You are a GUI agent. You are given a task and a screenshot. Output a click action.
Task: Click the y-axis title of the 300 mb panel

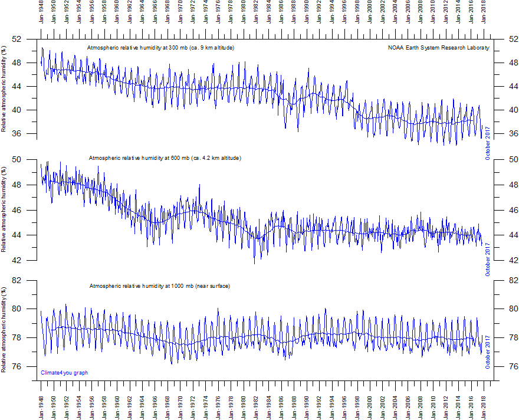4,89
